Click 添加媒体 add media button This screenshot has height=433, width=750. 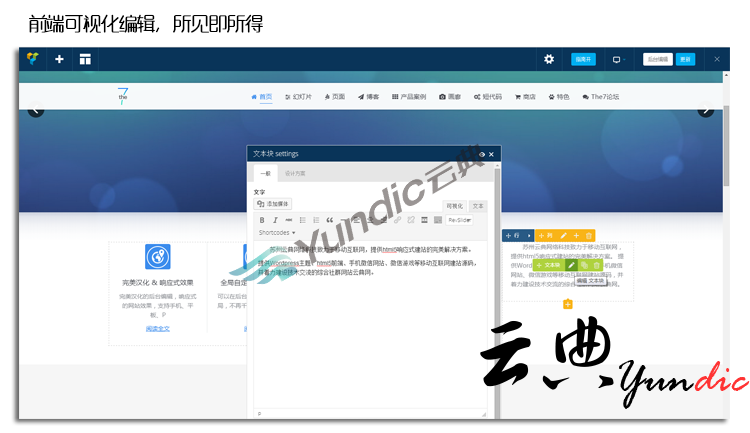tap(273, 204)
